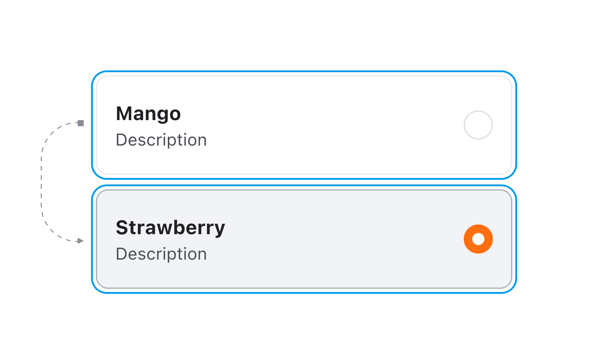Click the Strawberry title text
Screen dimensions: 607x364
coord(170,228)
